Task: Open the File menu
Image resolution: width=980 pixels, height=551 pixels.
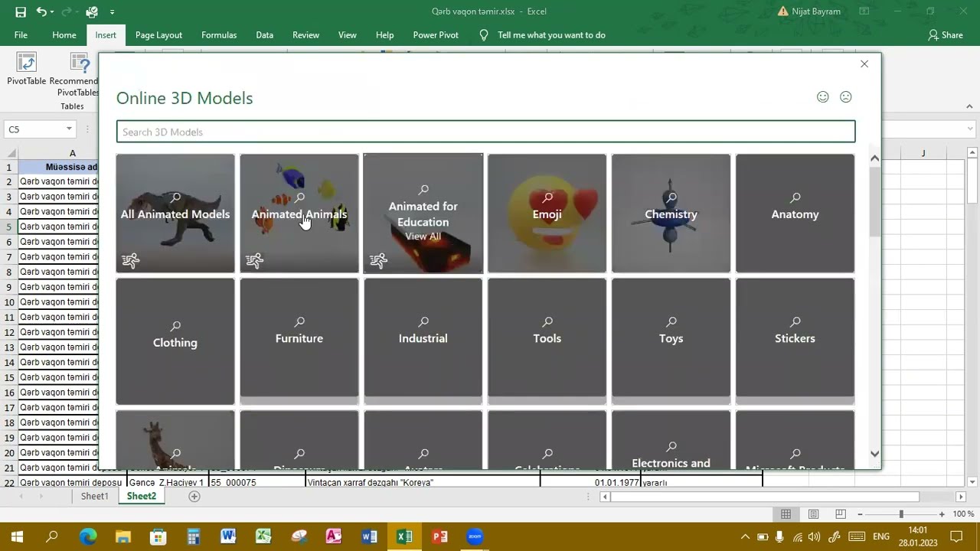Action: point(21,35)
